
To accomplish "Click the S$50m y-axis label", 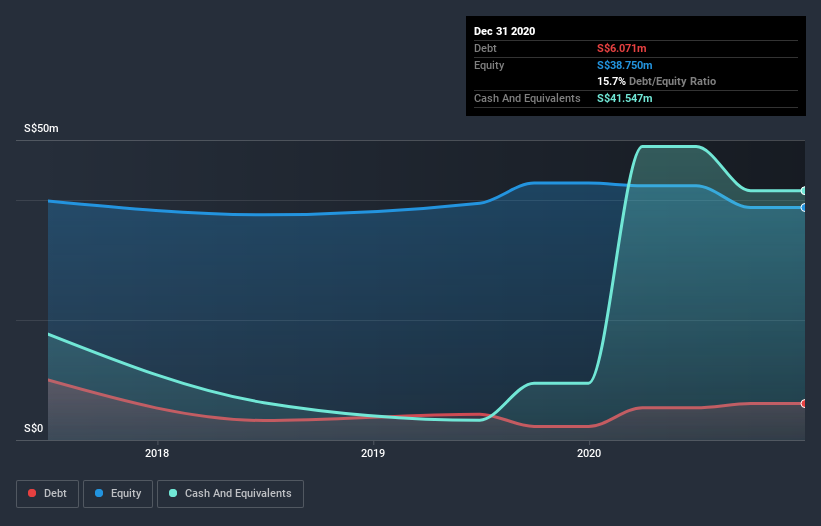I will click(x=41, y=128).
